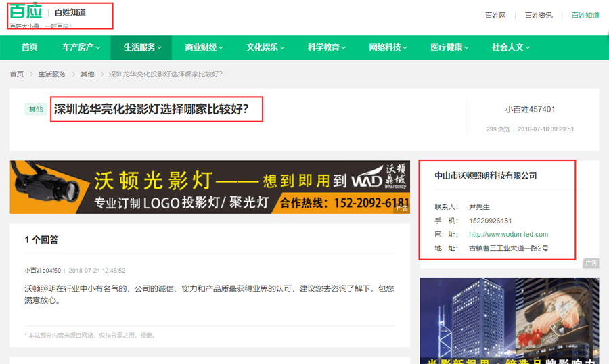Click company name 中山市沃顿照明科技有限公司
Viewport: 609px width, 364px height.
pos(485,176)
